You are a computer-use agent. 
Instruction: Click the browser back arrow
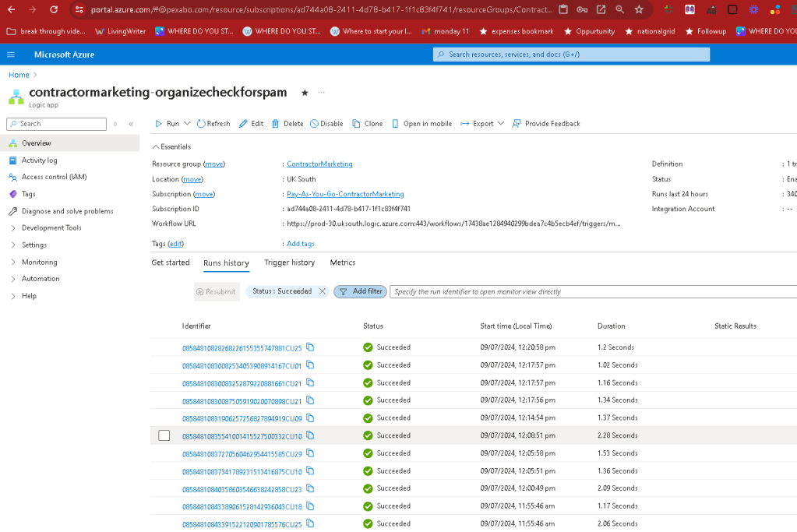(x=11, y=9)
